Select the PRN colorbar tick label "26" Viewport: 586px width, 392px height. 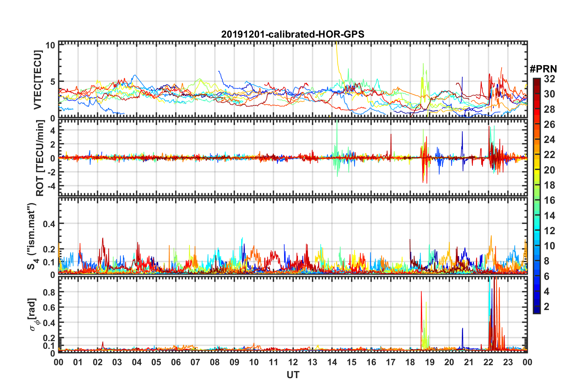[549, 125]
